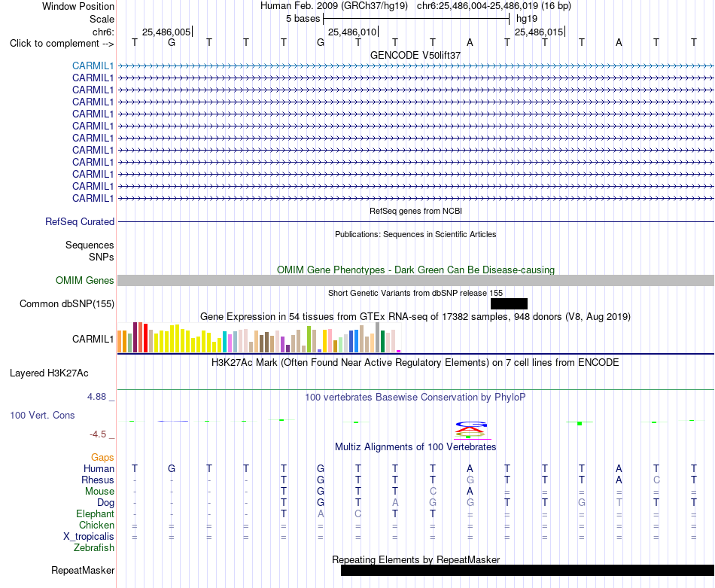The width and height of the screenshot is (715, 588).
Task: Click the Human species label
Action: coord(99,468)
